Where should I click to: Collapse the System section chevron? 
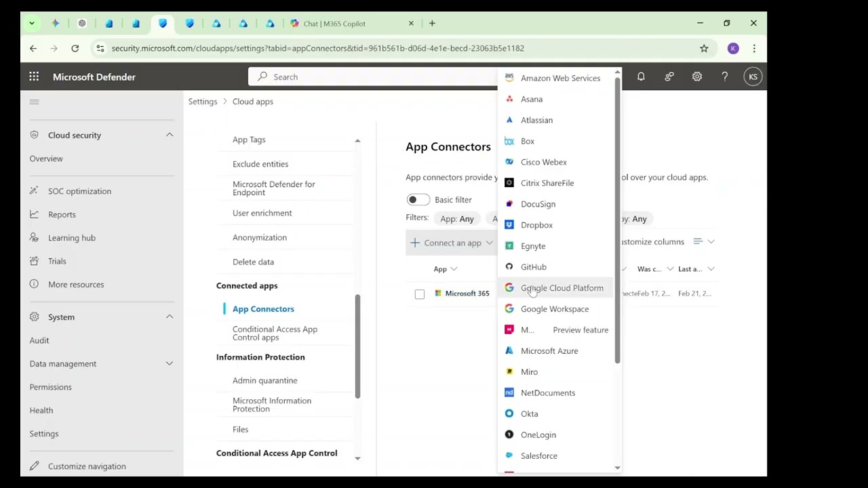click(170, 317)
